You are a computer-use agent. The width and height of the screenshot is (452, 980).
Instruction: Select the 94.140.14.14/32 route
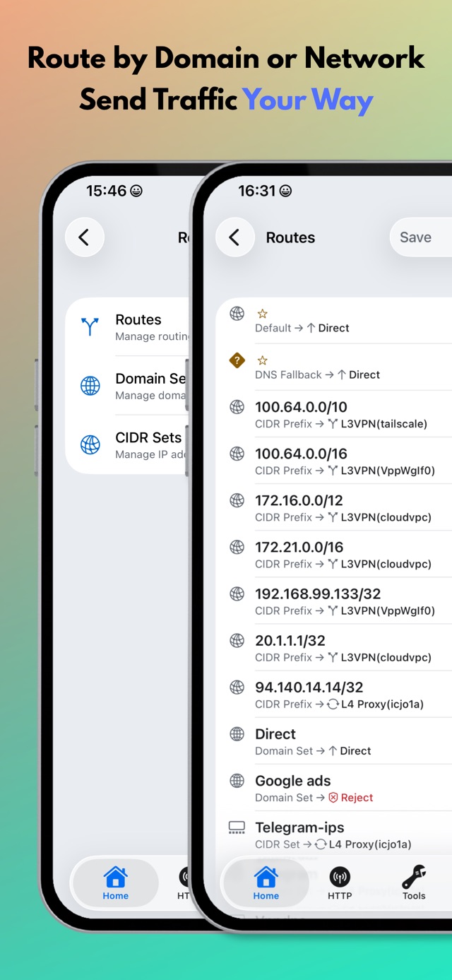pos(334,694)
